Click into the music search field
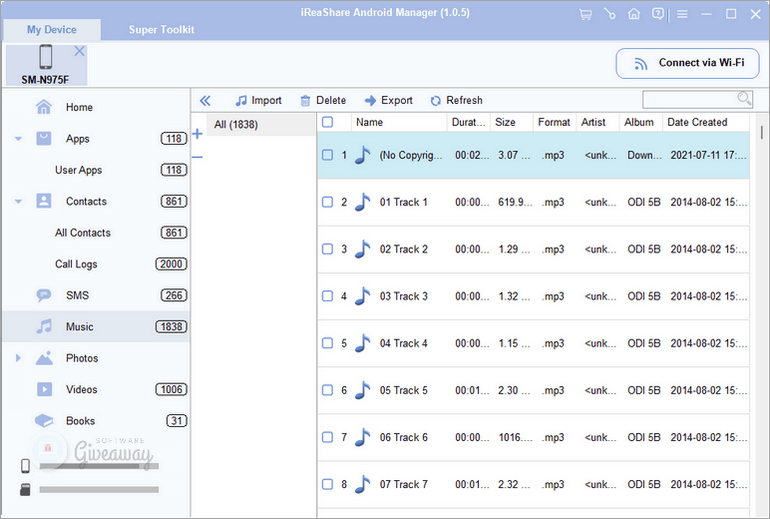The image size is (770, 519). pos(689,99)
